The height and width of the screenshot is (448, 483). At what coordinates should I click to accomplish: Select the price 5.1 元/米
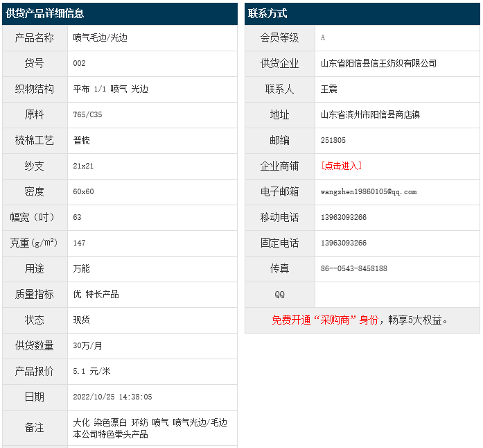click(91, 371)
